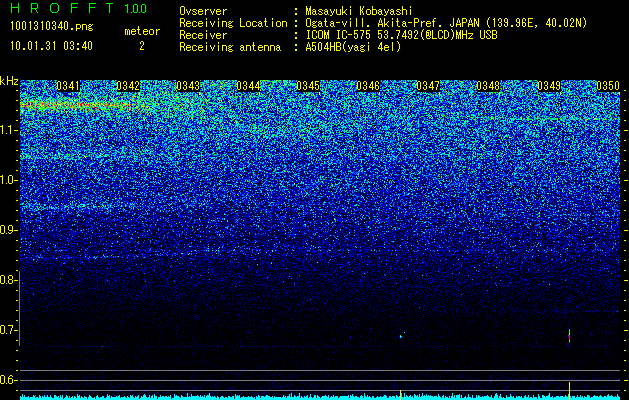The image size is (629, 400).
Task: Click the 0348 time marker
Action: coord(488,86)
